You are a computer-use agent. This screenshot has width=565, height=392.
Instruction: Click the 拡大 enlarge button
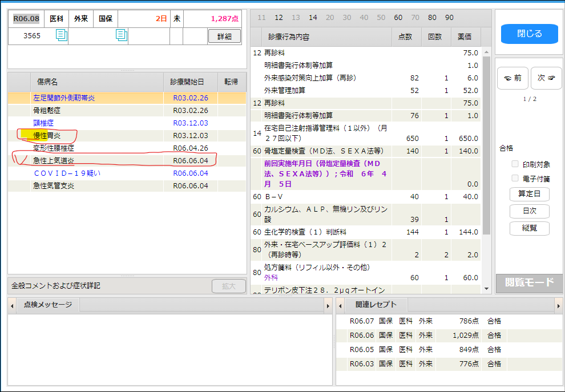[229, 286]
